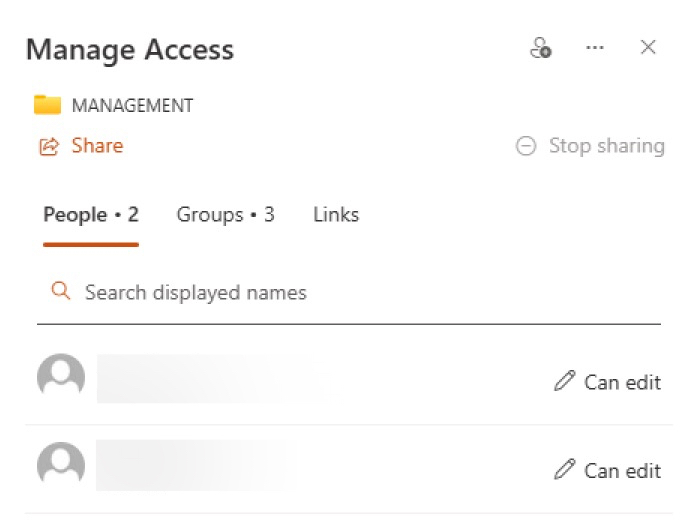Screen dimensions: 694x528
Task: Click the first person's pencil icon
Action: click(x=565, y=381)
